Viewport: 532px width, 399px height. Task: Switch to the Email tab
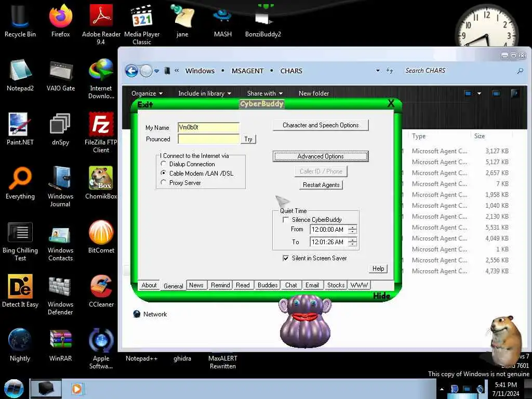click(x=312, y=285)
